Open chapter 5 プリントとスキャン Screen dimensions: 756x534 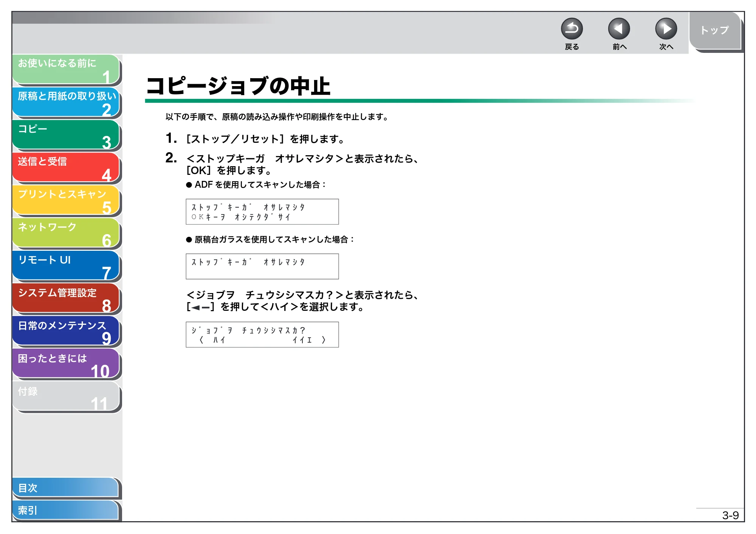(66, 200)
